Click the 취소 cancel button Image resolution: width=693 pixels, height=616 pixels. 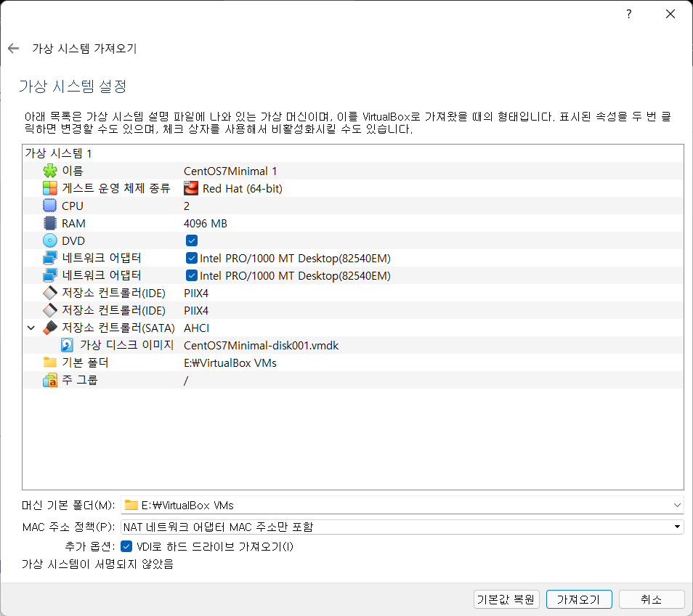(x=652, y=599)
